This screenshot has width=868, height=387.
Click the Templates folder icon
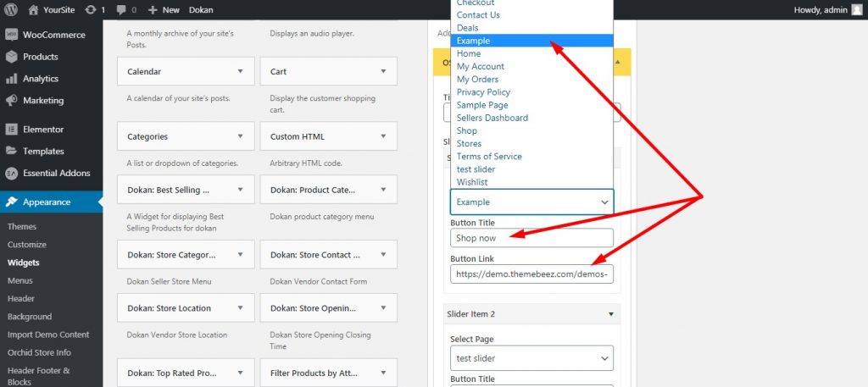12,152
